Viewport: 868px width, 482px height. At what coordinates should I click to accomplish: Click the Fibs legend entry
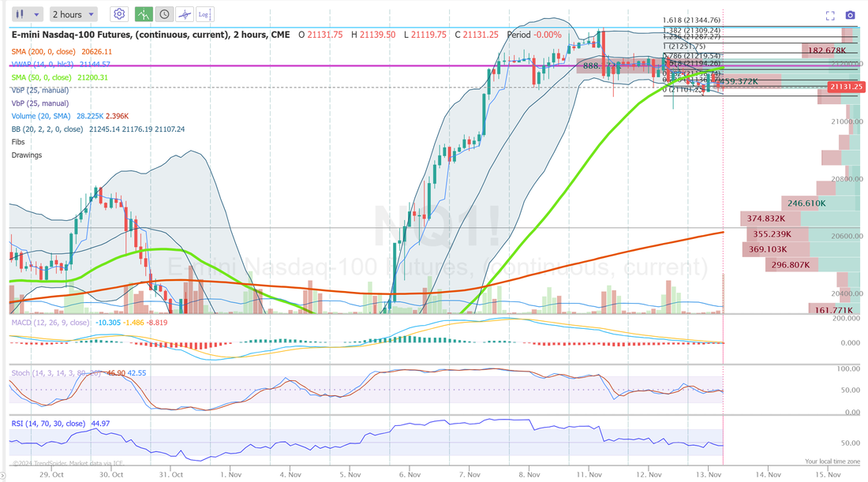(18, 142)
